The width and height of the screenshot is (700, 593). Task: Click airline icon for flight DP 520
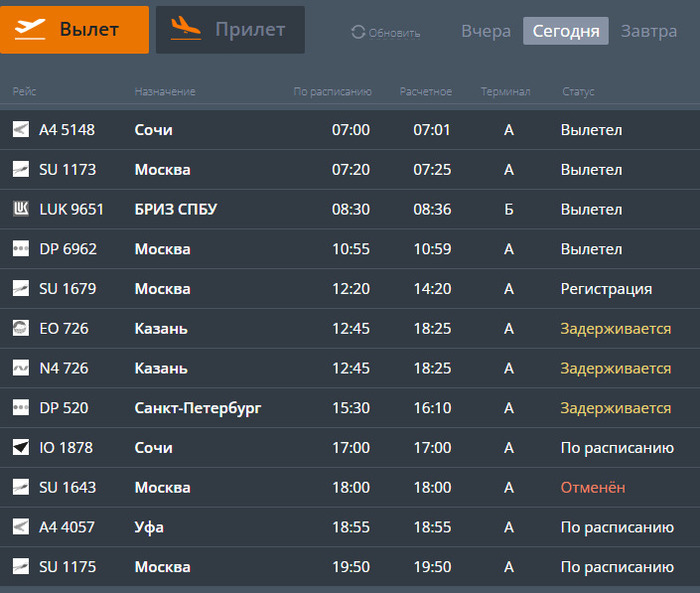(21, 408)
